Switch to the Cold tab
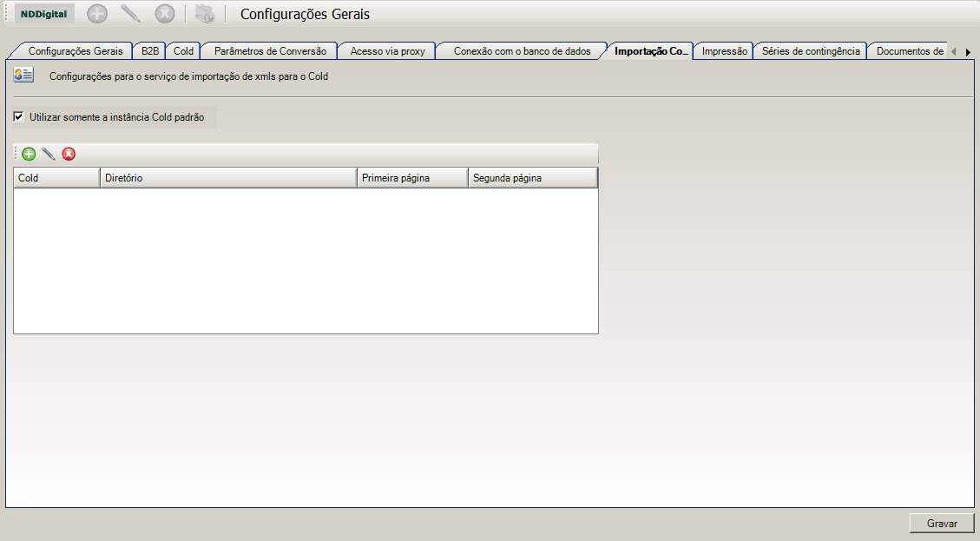 click(x=184, y=51)
